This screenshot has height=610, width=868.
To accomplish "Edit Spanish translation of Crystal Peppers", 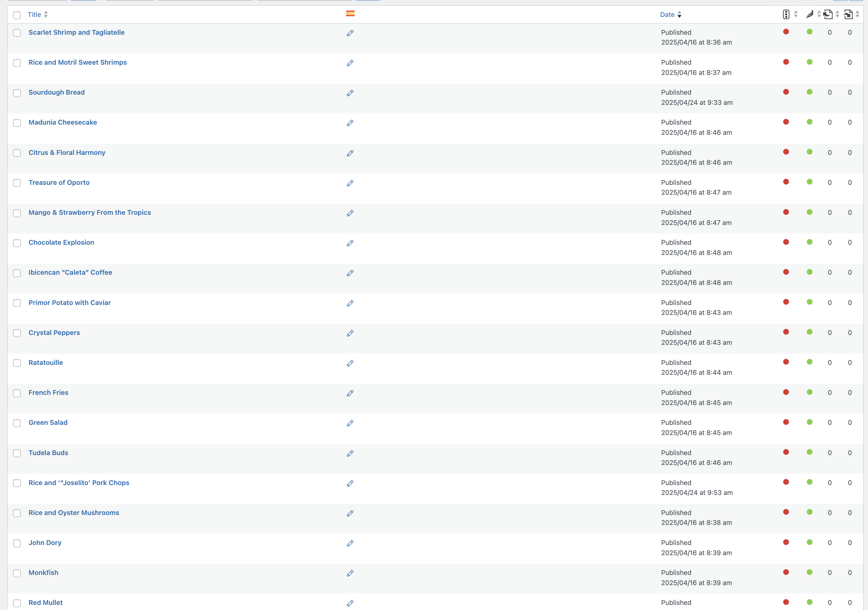I will coord(350,333).
